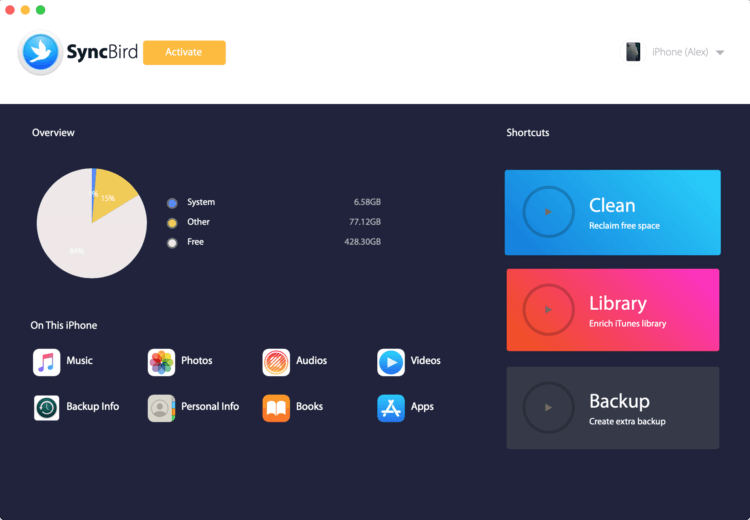750x520 pixels.
Task: Open the Personal Info contacts icon
Action: (161, 408)
